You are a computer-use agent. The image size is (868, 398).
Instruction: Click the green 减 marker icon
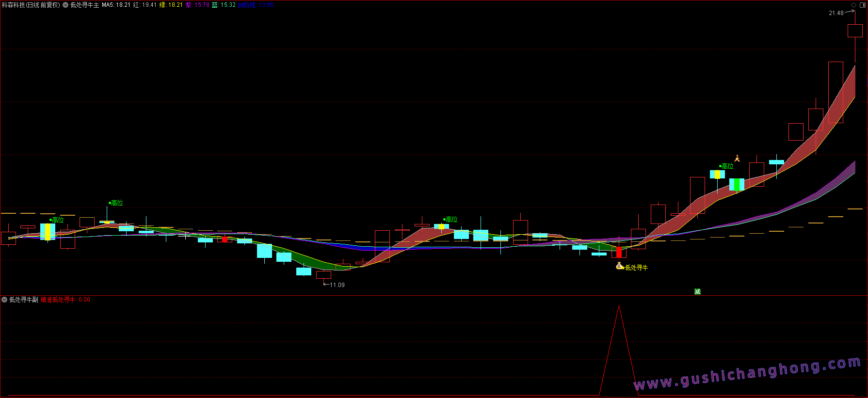pyautogui.click(x=697, y=291)
